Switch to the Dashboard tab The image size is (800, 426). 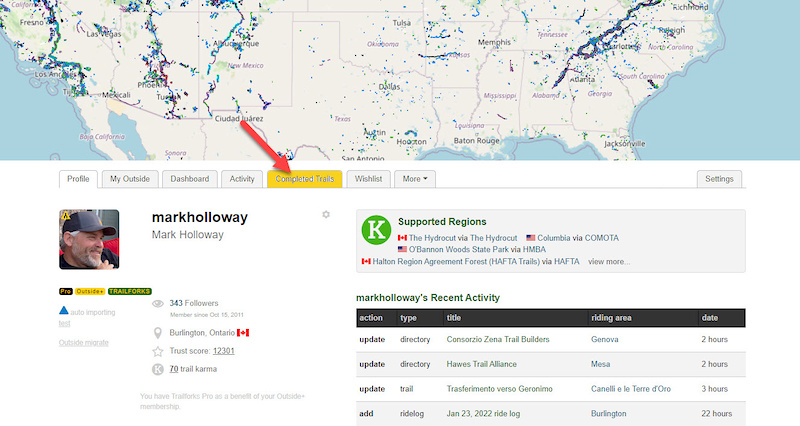[190, 179]
